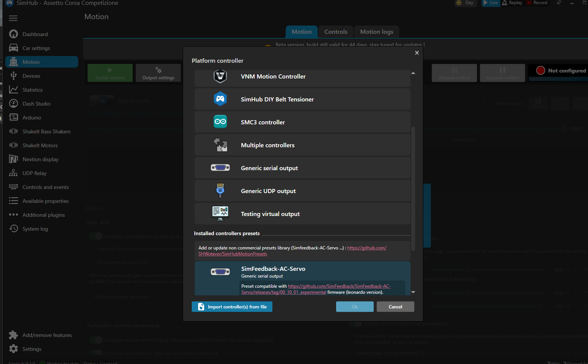Click the Ok button

355,307
